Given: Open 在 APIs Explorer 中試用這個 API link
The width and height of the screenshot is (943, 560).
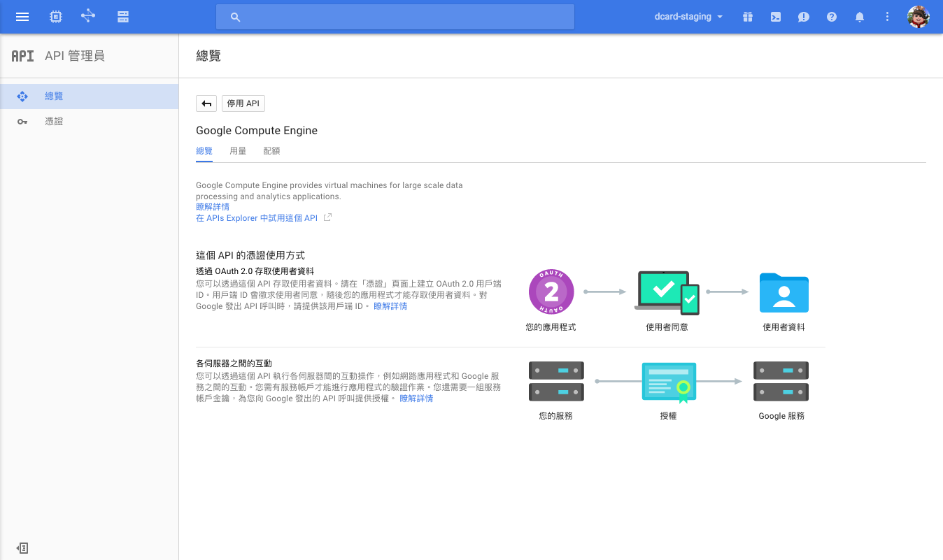Looking at the screenshot, I should (257, 218).
